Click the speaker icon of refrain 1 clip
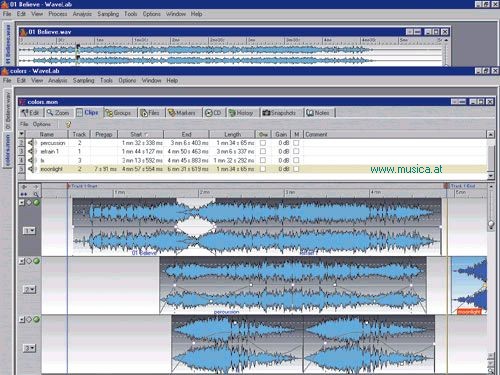 [31, 151]
